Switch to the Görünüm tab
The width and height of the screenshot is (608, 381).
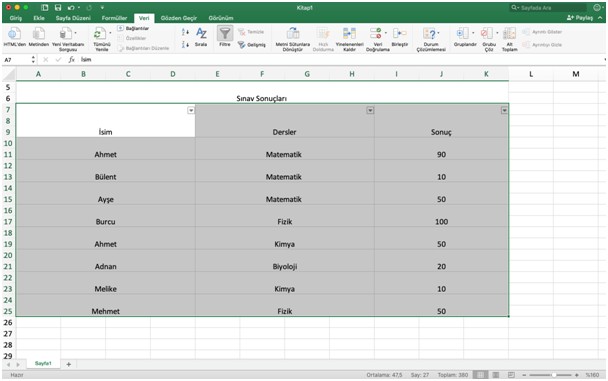(x=221, y=18)
